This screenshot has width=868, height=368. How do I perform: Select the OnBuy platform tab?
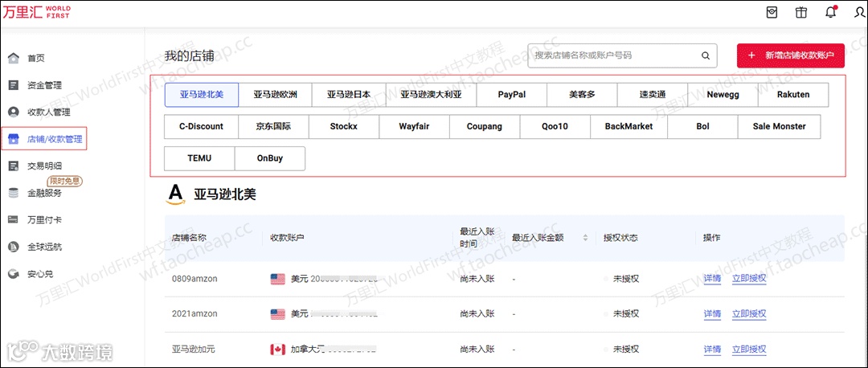[270, 158]
